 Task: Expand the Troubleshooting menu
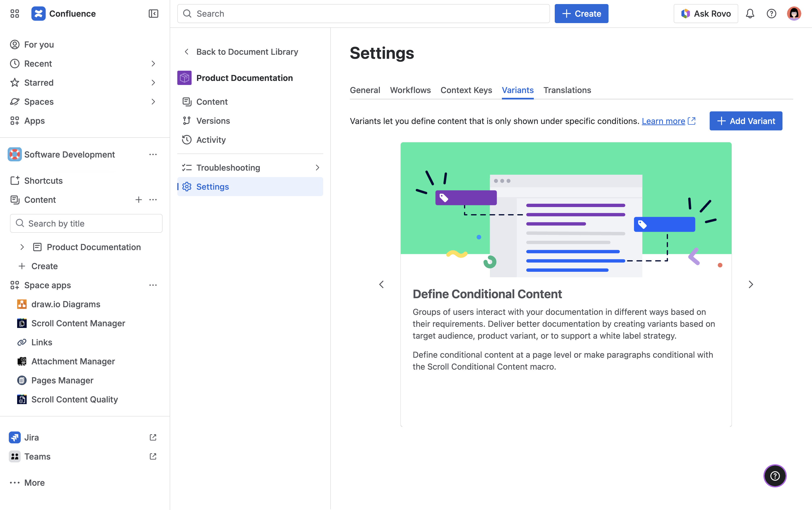pos(317,168)
